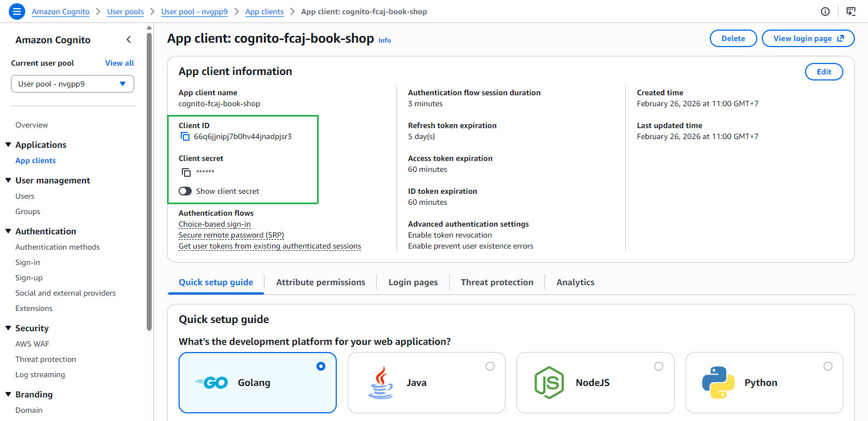Image resolution: width=868 pixels, height=421 pixels.
Task: Open Domain in sidebar
Action: pos(29,410)
